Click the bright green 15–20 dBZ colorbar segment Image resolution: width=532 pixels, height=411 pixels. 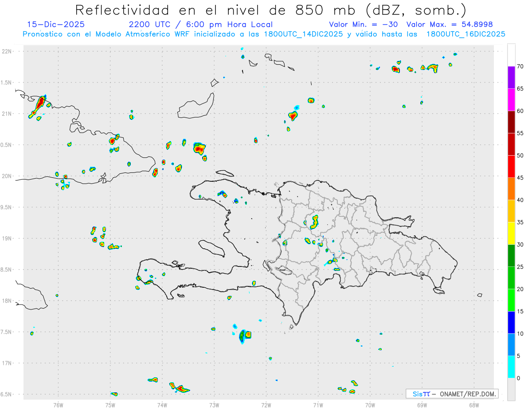511,300
